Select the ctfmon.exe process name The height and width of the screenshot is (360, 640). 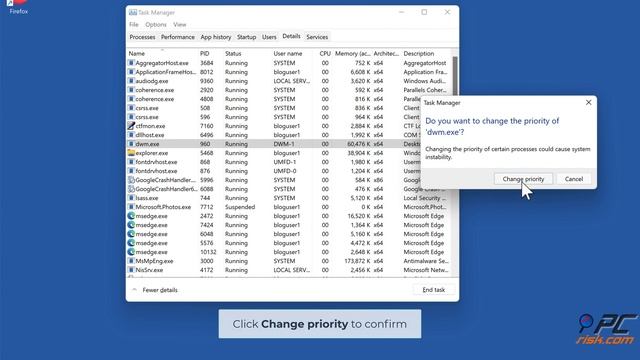150,126
